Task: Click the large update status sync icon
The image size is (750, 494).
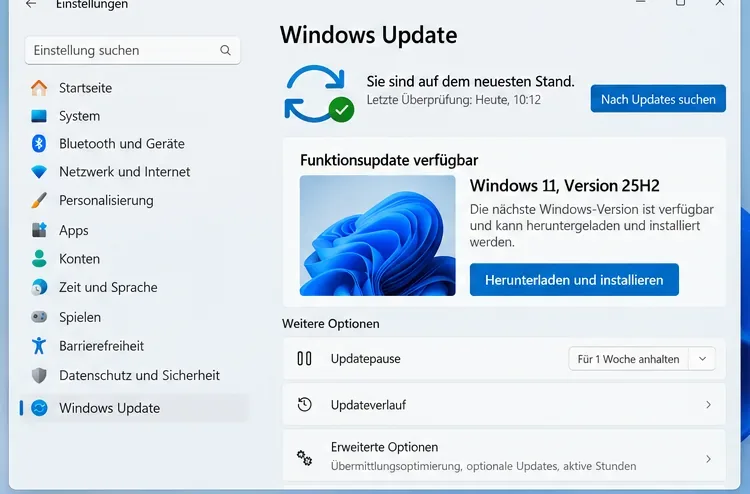Action: 319,94
